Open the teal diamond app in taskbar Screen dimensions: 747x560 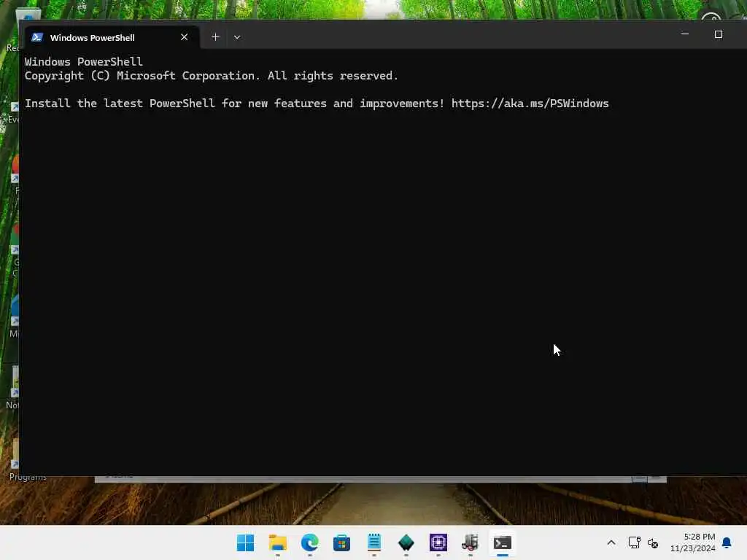pyautogui.click(x=406, y=542)
